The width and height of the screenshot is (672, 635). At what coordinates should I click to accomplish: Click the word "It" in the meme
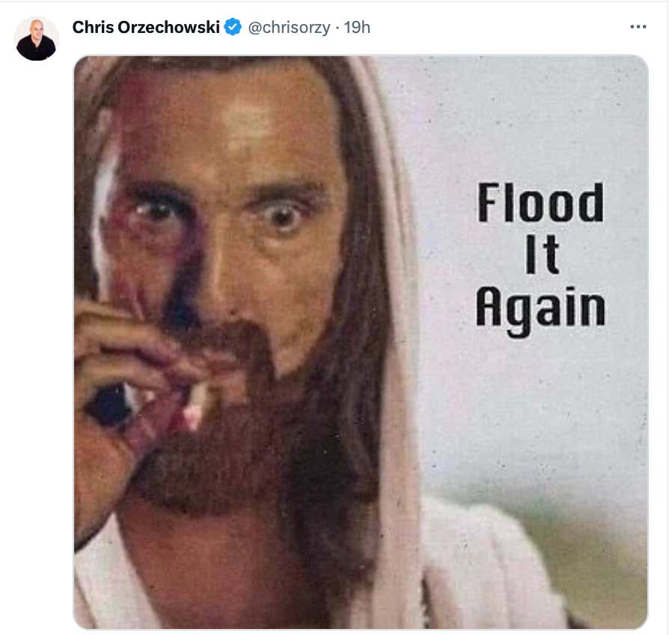[x=542, y=254]
